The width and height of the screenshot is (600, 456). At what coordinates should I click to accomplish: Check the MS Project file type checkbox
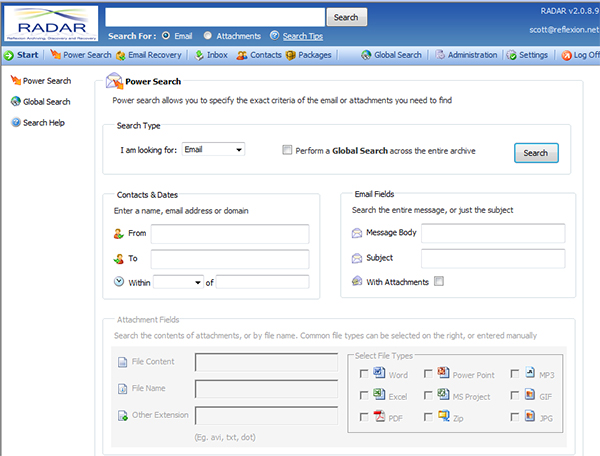pos(428,395)
